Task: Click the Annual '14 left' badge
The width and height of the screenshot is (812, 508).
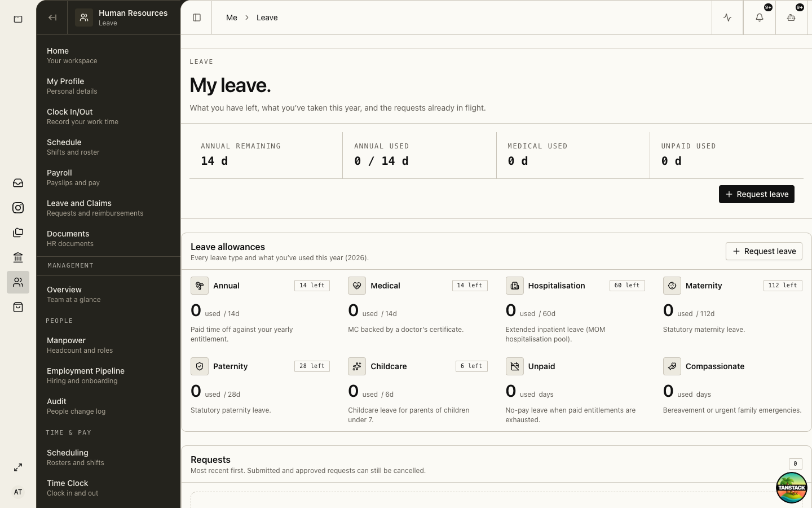Action: [x=312, y=286]
